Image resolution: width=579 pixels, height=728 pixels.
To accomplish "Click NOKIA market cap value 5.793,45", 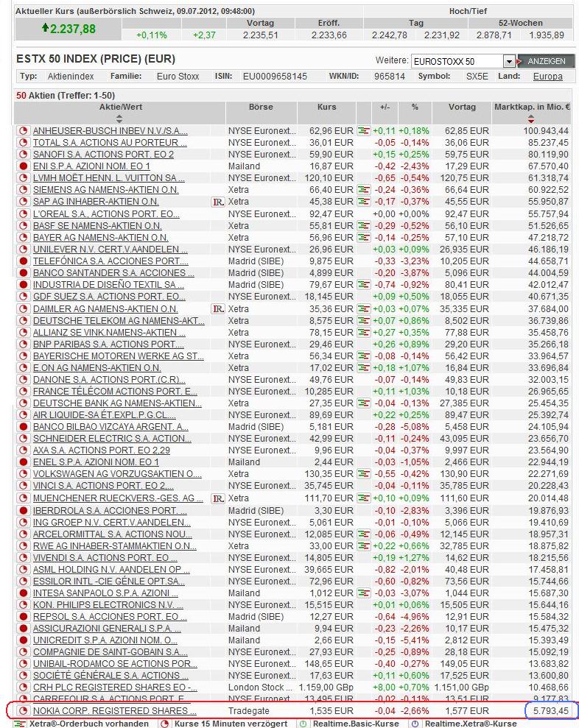I will pos(551,711).
